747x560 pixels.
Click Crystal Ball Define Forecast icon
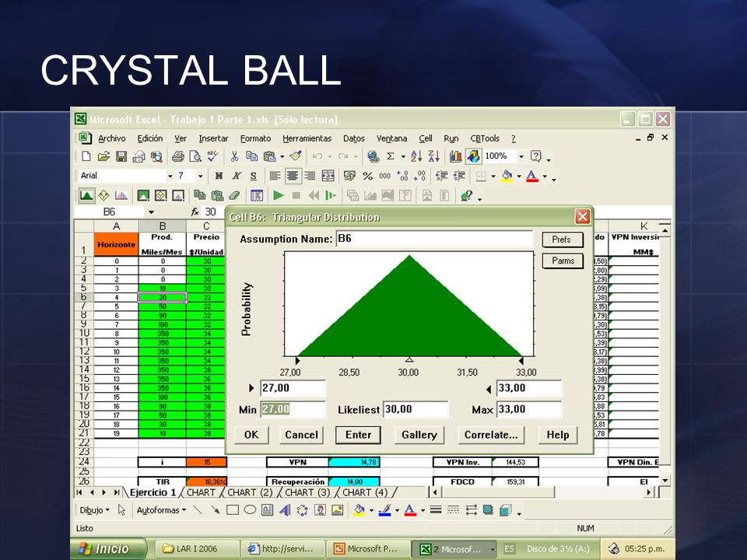121,195
